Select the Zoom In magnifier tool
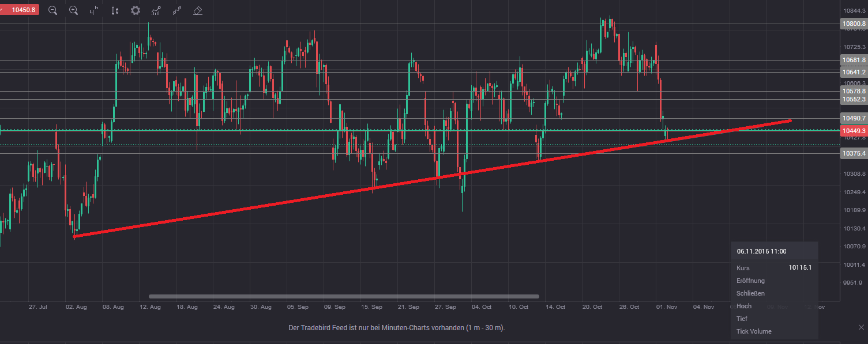 tap(73, 10)
